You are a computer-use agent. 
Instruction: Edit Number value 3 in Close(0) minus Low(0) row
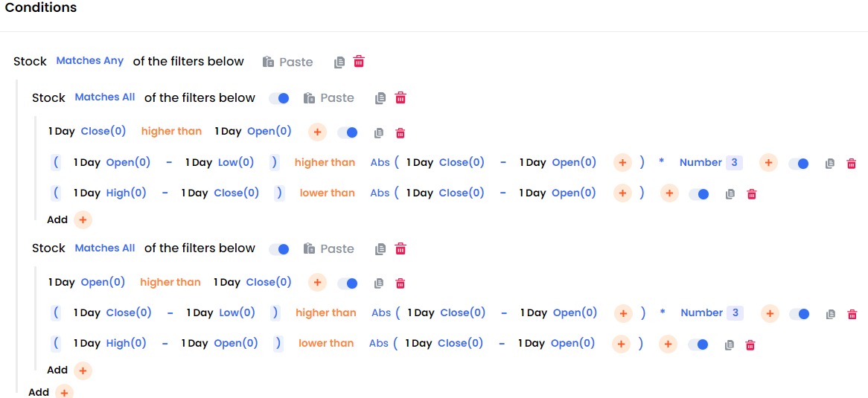click(x=735, y=312)
